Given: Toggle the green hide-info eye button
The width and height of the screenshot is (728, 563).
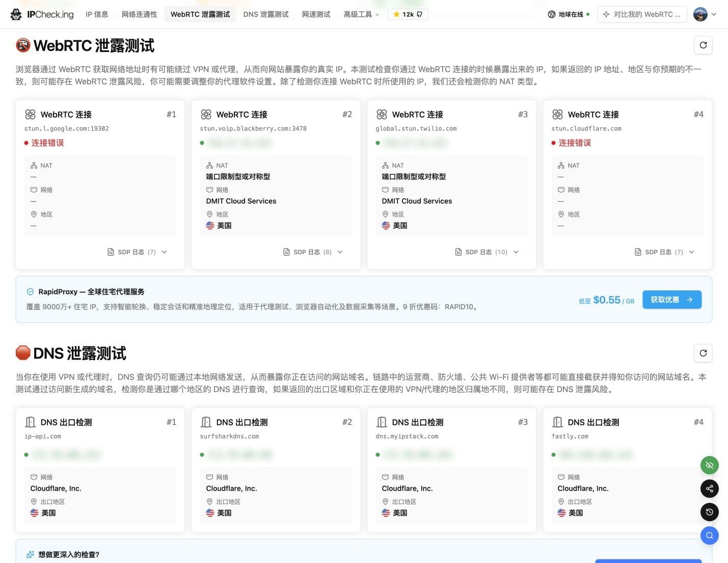Looking at the screenshot, I should tap(709, 465).
